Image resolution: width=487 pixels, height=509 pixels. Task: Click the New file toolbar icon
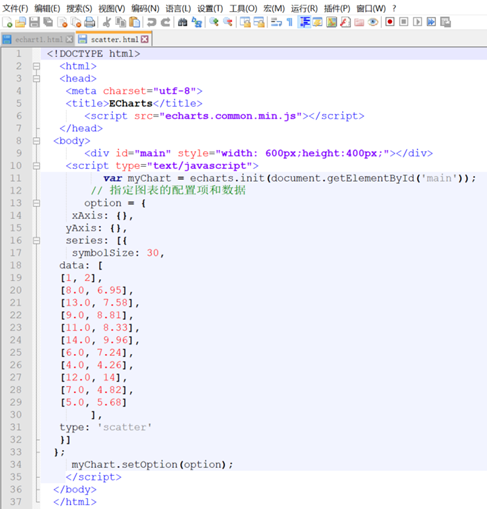(x=7, y=22)
